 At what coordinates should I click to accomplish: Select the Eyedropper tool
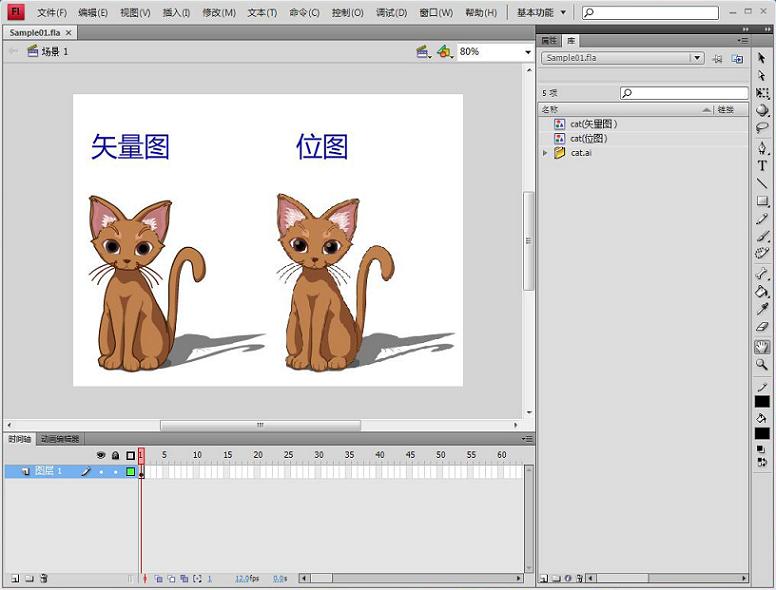(x=762, y=310)
